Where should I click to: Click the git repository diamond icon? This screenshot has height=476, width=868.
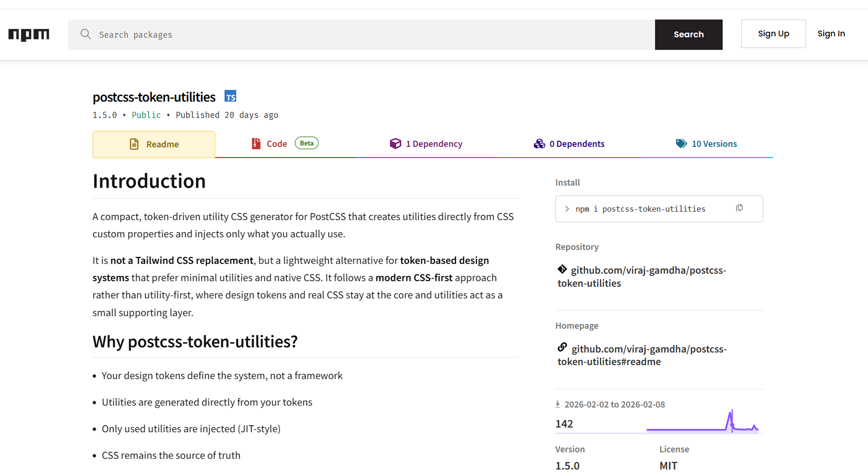pos(562,269)
